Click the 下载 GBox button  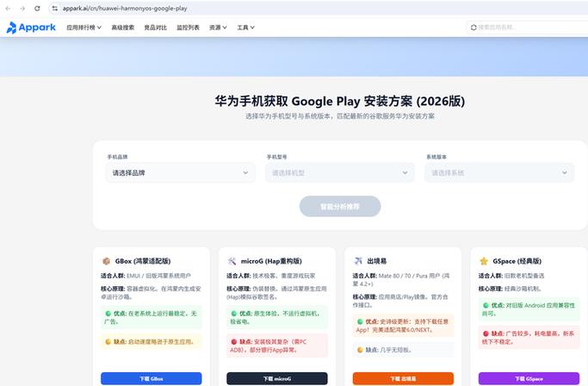(152, 378)
